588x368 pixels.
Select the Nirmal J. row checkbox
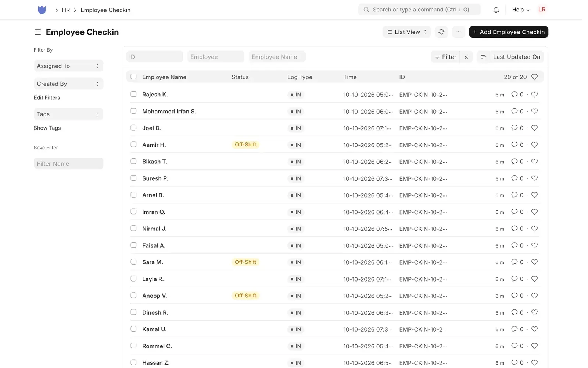tap(133, 228)
